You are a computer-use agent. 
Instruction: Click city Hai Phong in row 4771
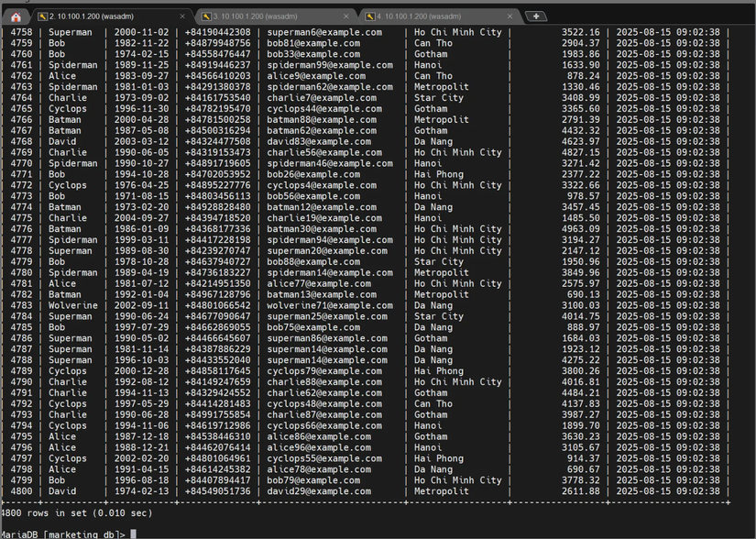click(x=439, y=174)
